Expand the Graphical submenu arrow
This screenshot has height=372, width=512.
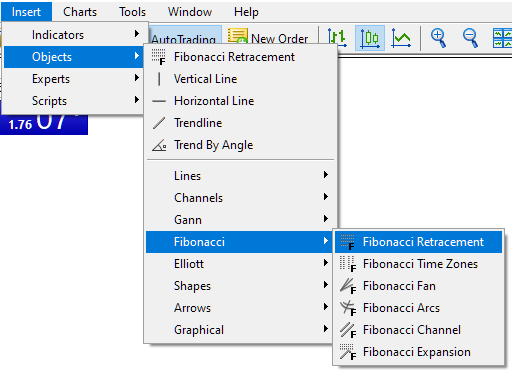(326, 329)
